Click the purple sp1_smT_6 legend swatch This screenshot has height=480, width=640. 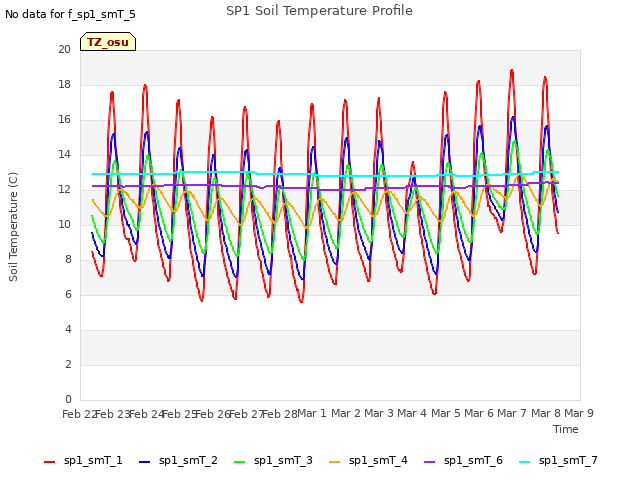pos(429,462)
